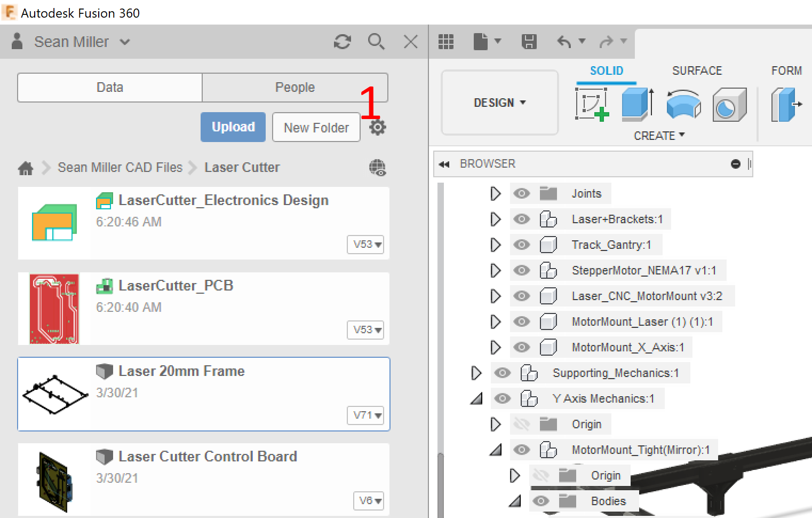Screen dimensions: 812x518
Task: Click the Laser+Brackets:1 component icon
Action: pos(548,219)
